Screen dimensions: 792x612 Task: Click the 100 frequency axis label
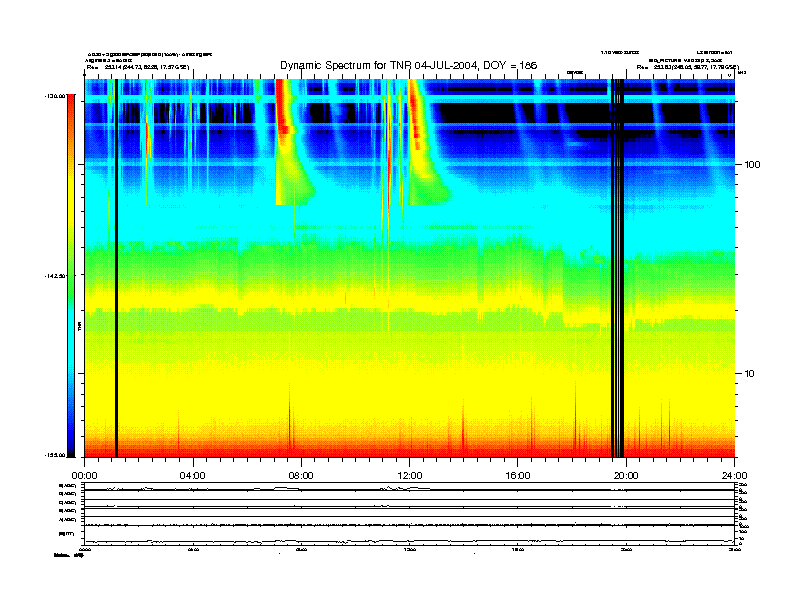pos(752,165)
